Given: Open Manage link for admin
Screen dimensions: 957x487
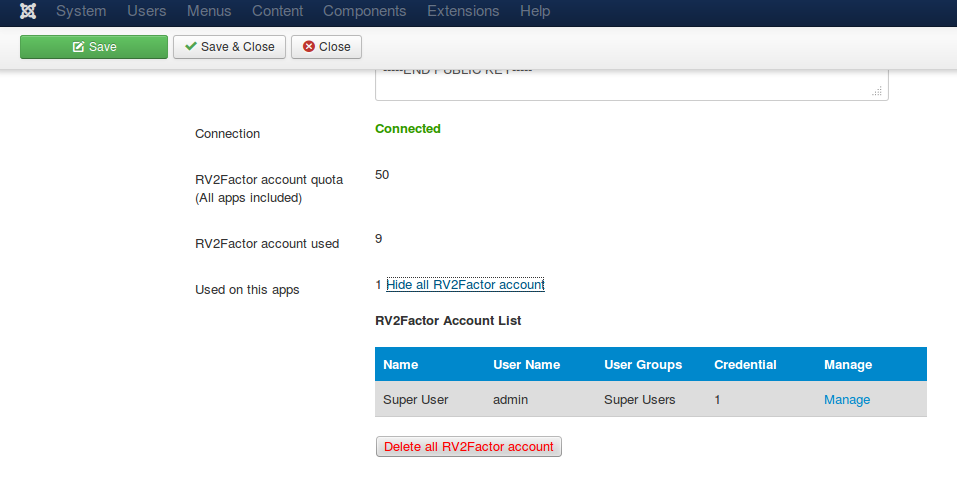Looking at the screenshot, I should 847,400.
